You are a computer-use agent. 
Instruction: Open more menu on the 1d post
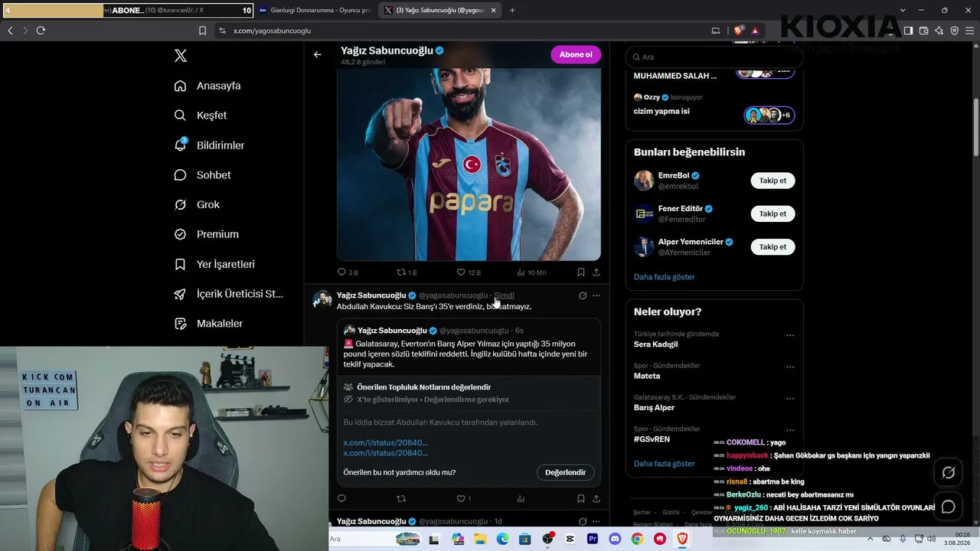click(596, 521)
